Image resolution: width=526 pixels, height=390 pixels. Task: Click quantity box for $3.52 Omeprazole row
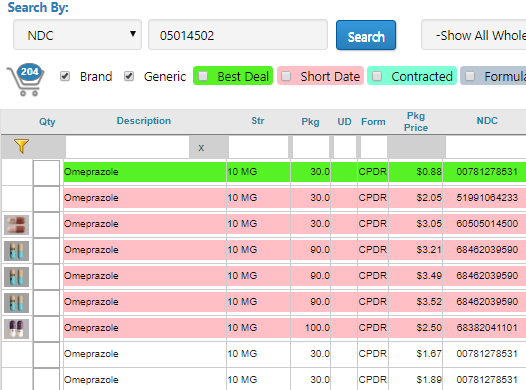coord(47,302)
